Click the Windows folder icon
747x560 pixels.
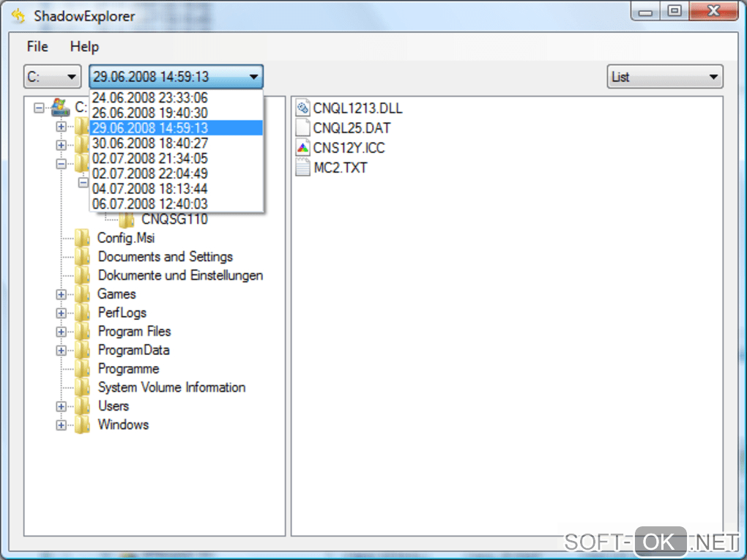coord(83,425)
